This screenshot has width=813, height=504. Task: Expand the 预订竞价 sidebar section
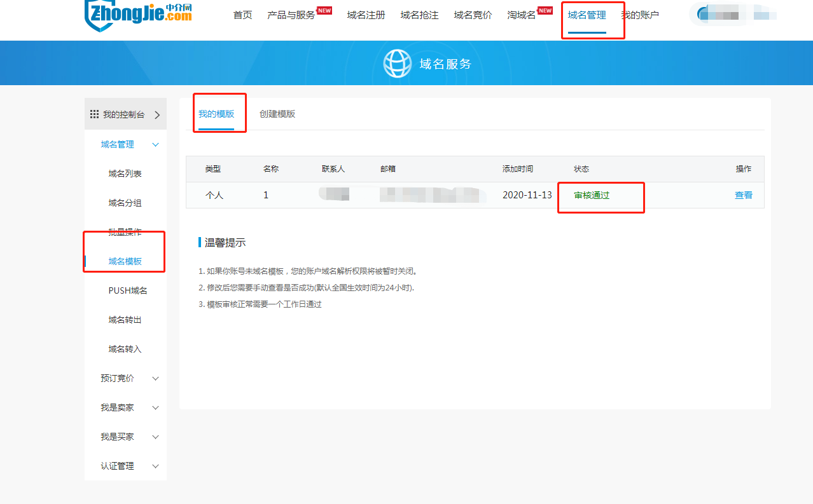pos(156,379)
